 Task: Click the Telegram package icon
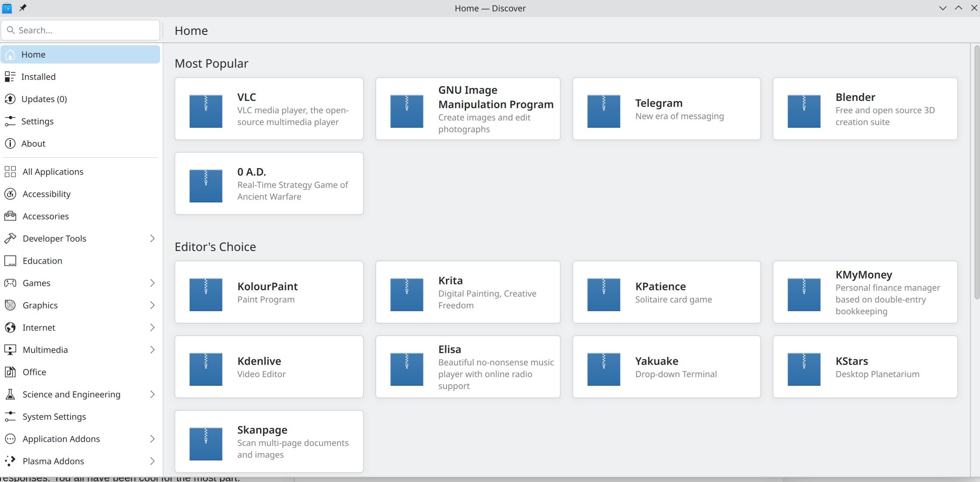(604, 111)
